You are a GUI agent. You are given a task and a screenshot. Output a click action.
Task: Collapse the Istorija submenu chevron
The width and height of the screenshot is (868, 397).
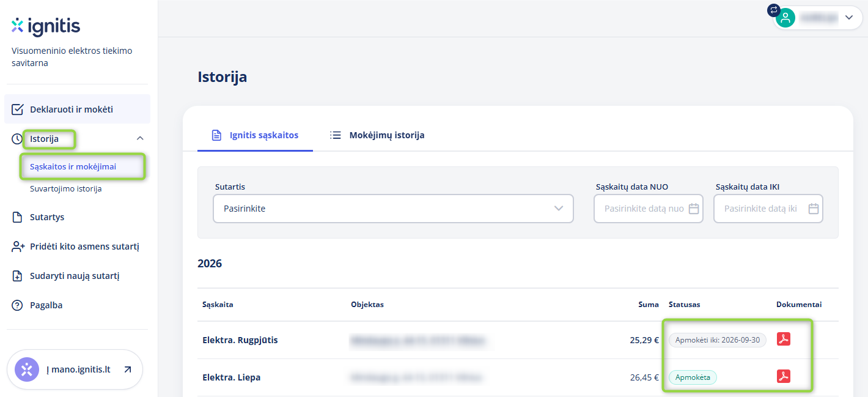[x=140, y=139]
